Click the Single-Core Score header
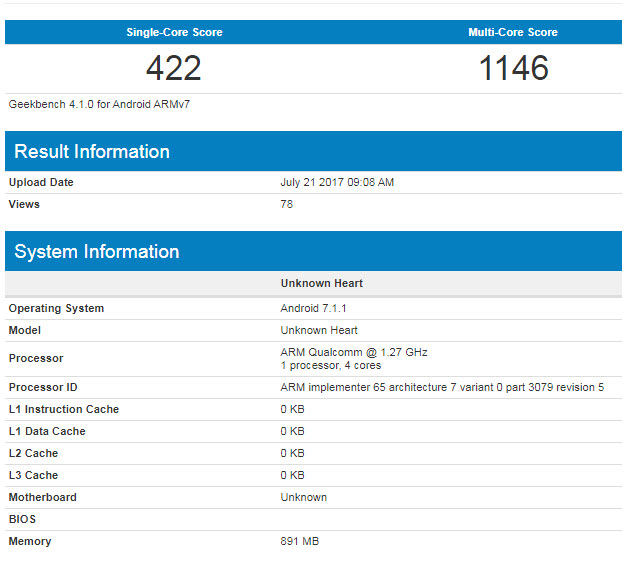 tap(174, 32)
